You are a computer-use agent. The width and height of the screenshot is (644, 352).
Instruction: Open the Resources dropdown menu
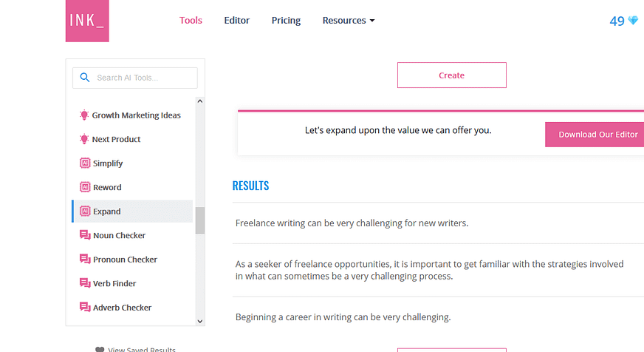pyautogui.click(x=349, y=21)
